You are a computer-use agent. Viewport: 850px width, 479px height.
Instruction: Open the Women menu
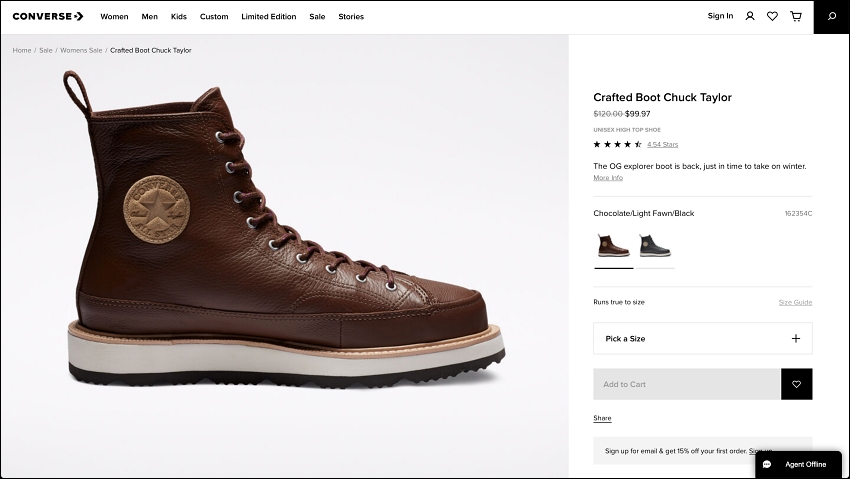coord(114,17)
